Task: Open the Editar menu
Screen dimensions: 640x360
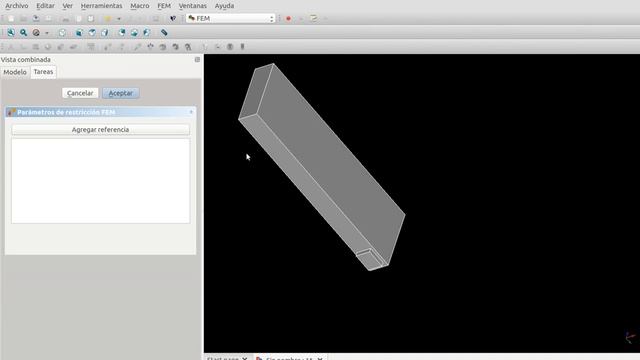Action: [x=45, y=6]
